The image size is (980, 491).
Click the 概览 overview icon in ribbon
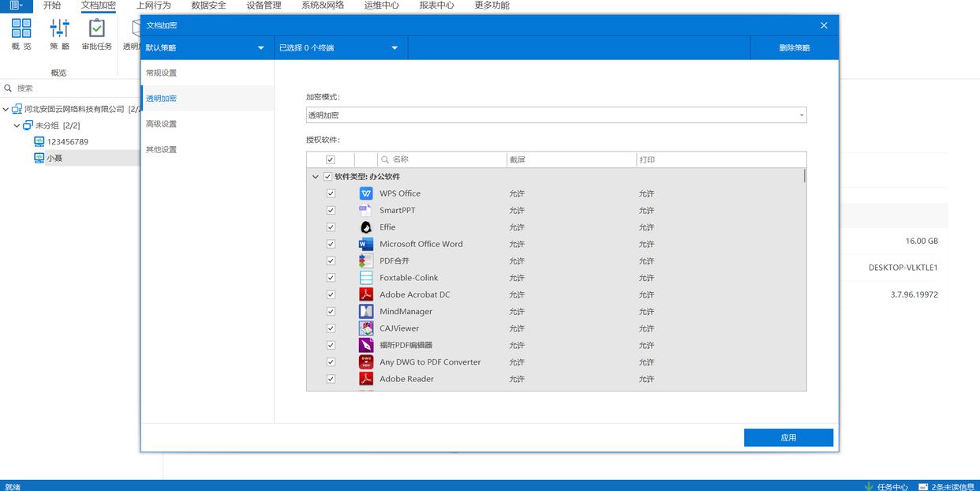click(21, 29)
